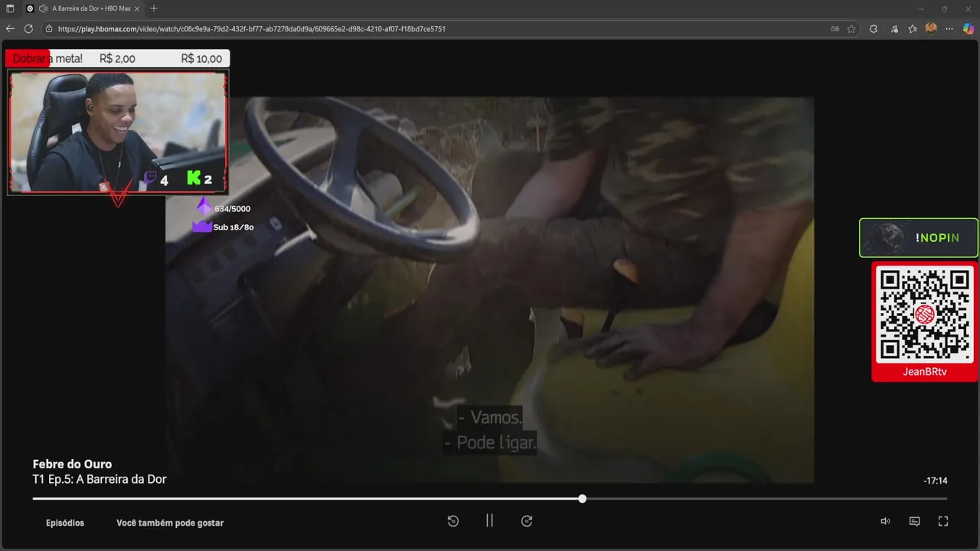Click the JeanBRtv label under the QR code
The width and height of the screenshot is (980, 551).
pos(925,372)
